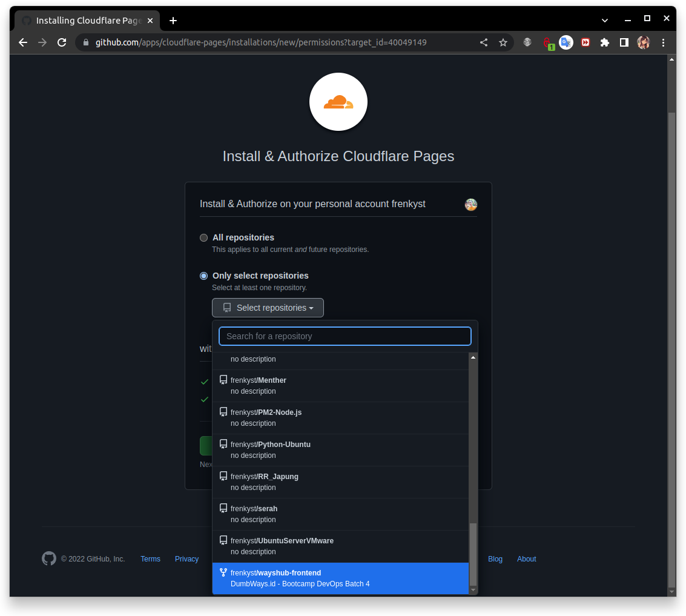Click the fork icon beside wayshub-frontend

223,572
